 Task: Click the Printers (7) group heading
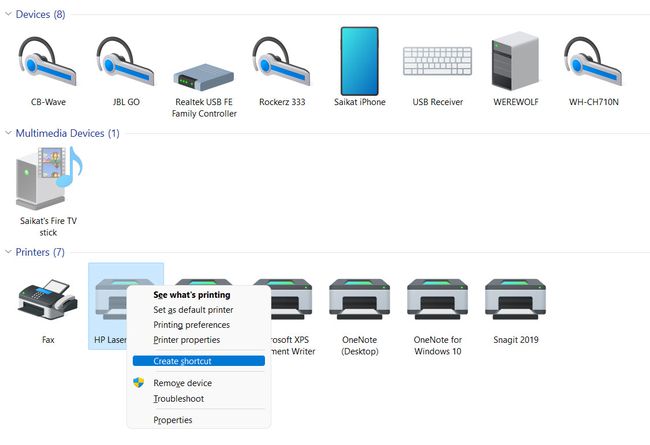pyautogui.click(x=40, y=252)
